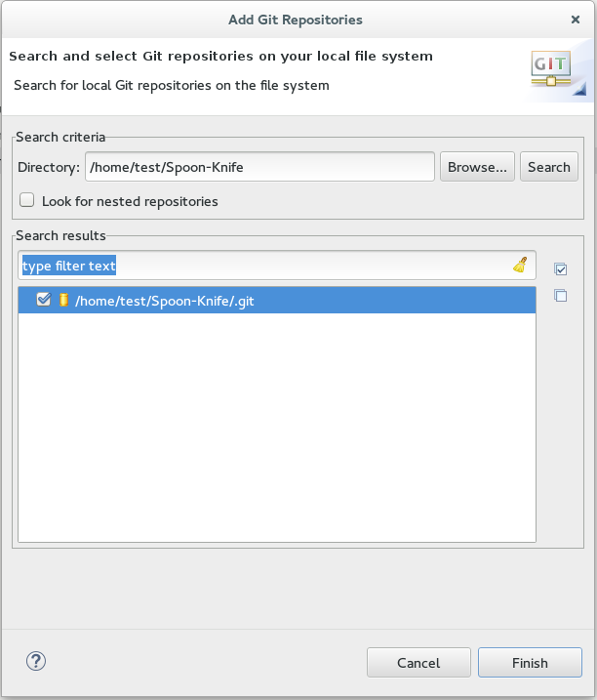Uncheck the /home/test/Spoon-Knife/.git repository checkbox
This screenshot has height=700, width=597.
[x=44, y=300]
